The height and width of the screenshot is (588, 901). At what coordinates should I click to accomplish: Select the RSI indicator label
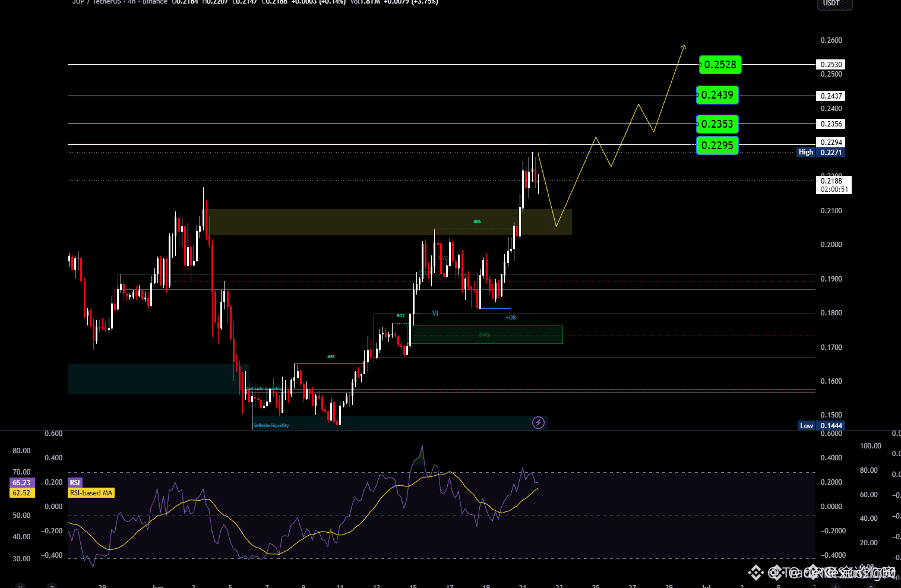(x=75, y=483)
